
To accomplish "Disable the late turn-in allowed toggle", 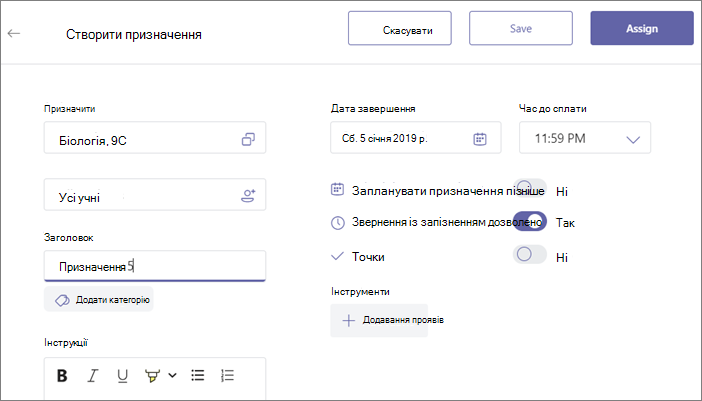I will tap(530, 221).
